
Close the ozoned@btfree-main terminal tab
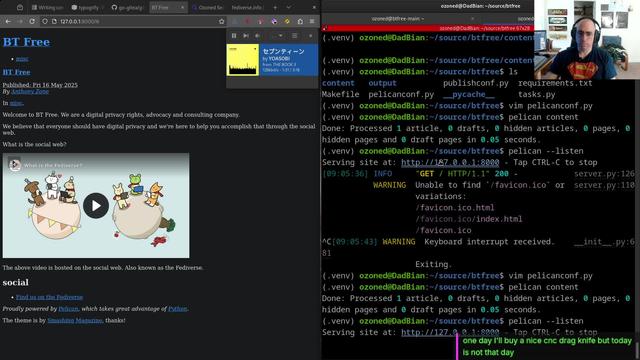tap(472, 19)
